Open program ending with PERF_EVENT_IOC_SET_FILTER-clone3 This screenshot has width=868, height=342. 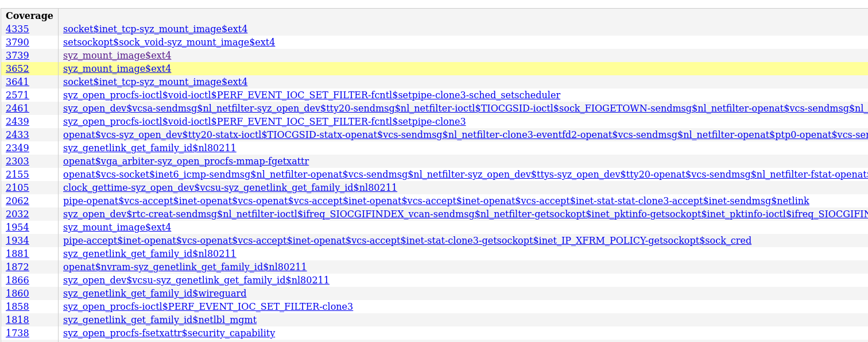(208, 306)
